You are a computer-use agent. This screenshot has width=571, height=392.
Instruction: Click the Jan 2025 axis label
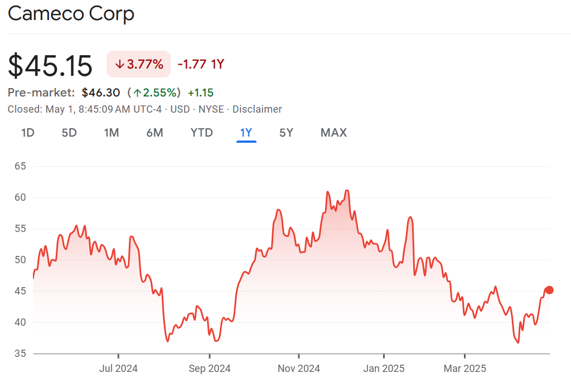point(384,369)
